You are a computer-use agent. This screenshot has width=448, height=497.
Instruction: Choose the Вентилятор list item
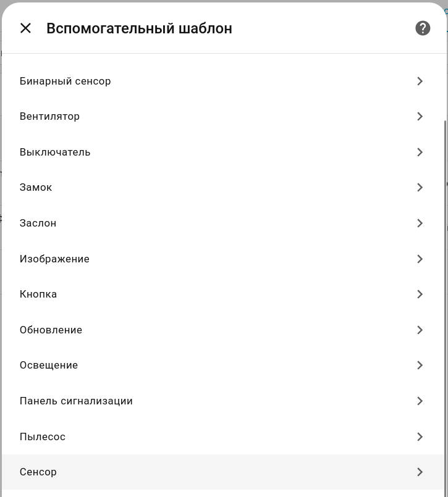49,117
